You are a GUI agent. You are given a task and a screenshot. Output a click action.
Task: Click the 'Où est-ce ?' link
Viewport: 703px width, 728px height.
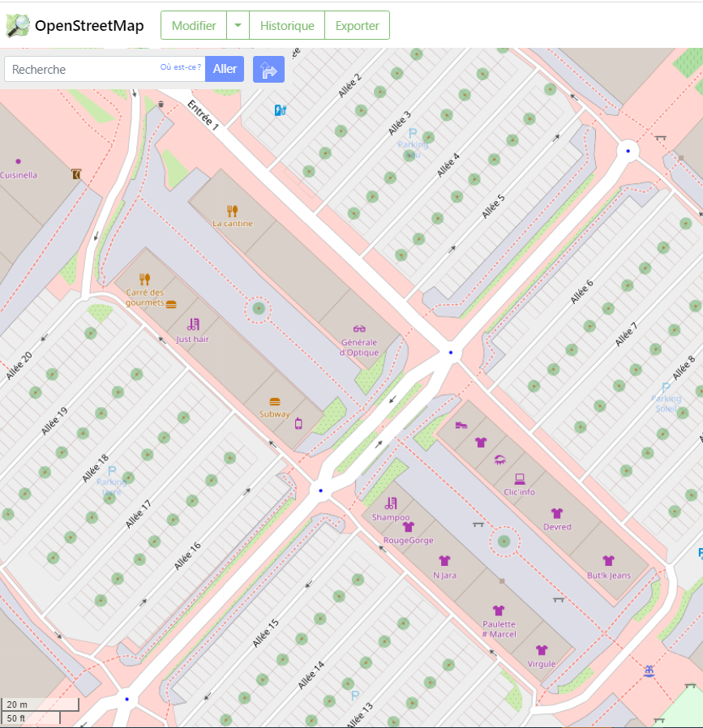coord(181,66)
